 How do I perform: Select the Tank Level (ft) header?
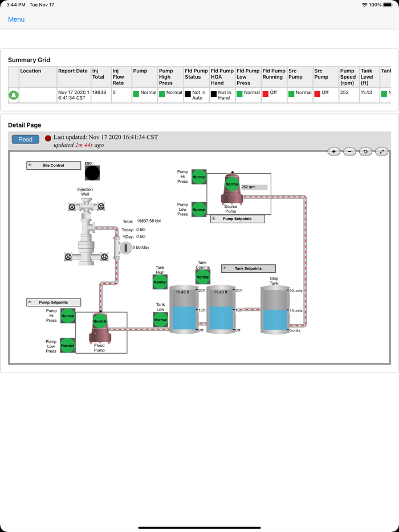pyautogui.click(x=369, y=77)
